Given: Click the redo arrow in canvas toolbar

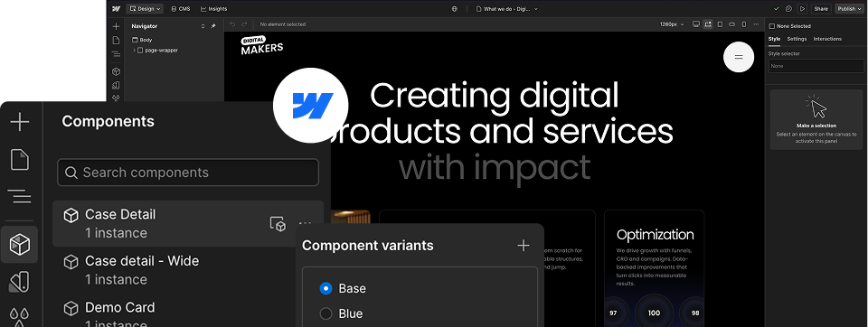Looking at the screenshot, I should (x=245, y=24).
